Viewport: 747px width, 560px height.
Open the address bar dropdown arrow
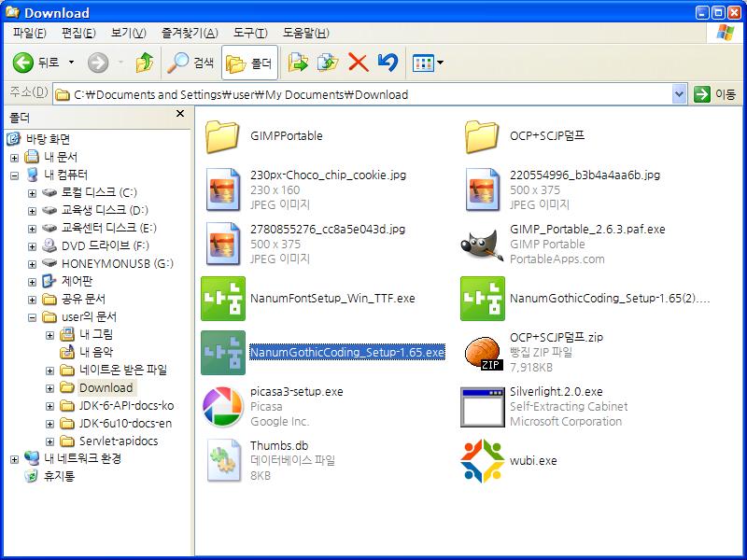pos(679,94)
